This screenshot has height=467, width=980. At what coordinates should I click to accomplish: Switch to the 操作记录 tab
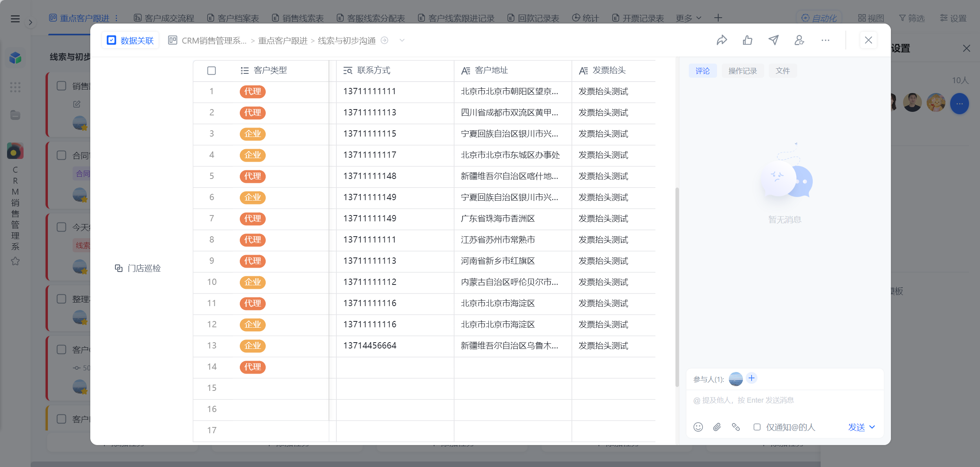pos(743,71)
